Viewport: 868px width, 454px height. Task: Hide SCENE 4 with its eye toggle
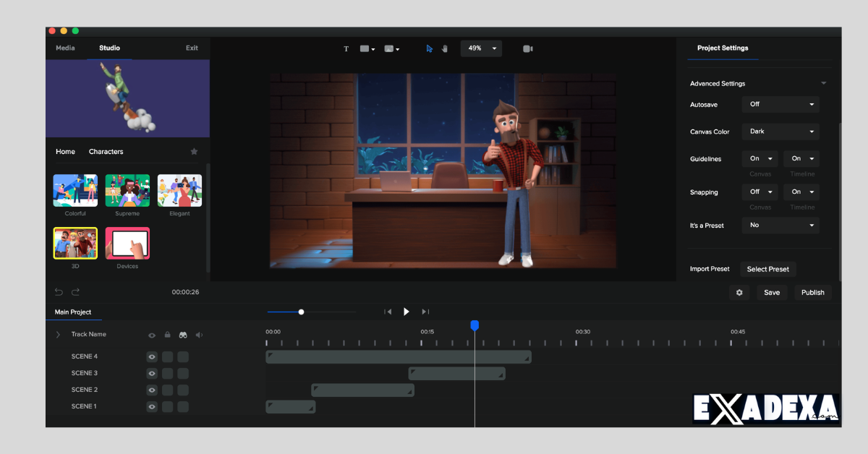tap(151, 356)
